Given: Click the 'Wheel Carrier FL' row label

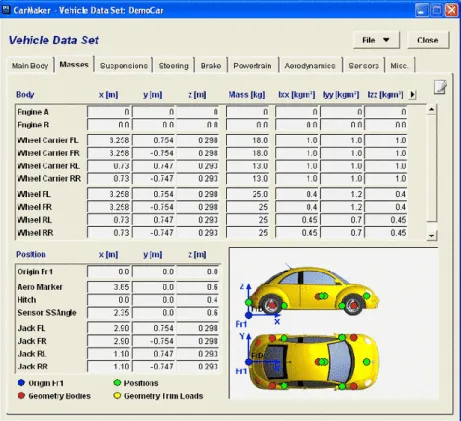Looking at the screenshot, I should click(x=48, y=140).
